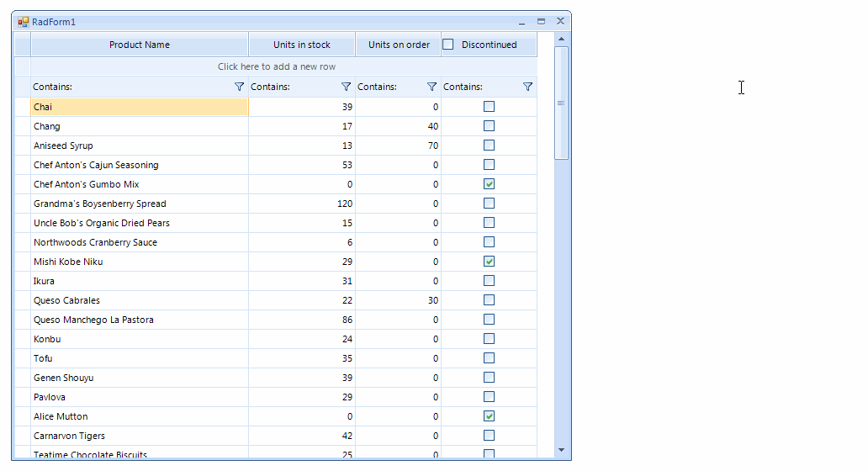Select Uncle Bob's Organic Dried Pears cell
The height and width of the screenshot is (471, 868).
tap(140, 223)
